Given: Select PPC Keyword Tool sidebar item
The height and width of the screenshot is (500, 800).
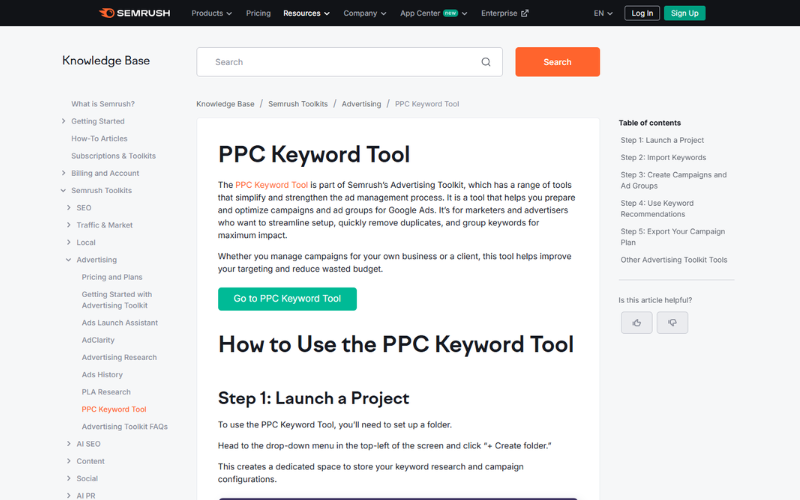Looking at the screenshot, I should click(x=114, y=409).
